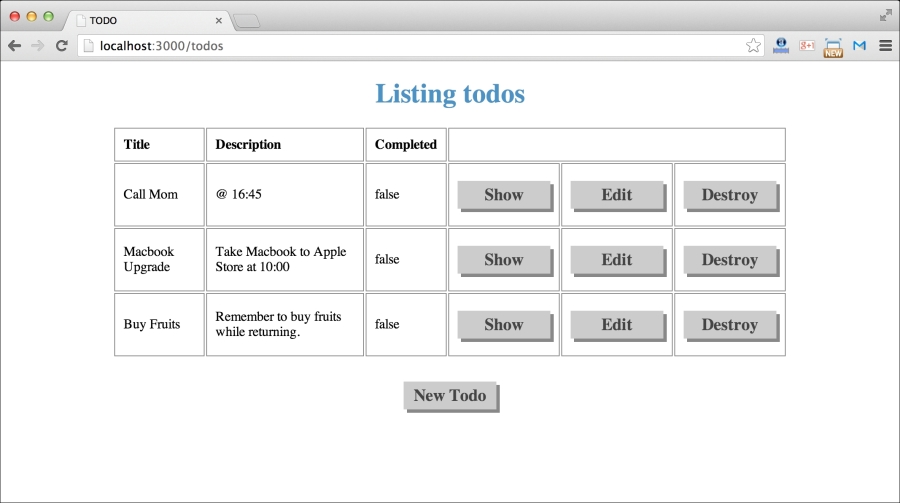
Task: Edit the Macbook Upgrade todo
Action: pyautogui.click(x=616, y=260)
